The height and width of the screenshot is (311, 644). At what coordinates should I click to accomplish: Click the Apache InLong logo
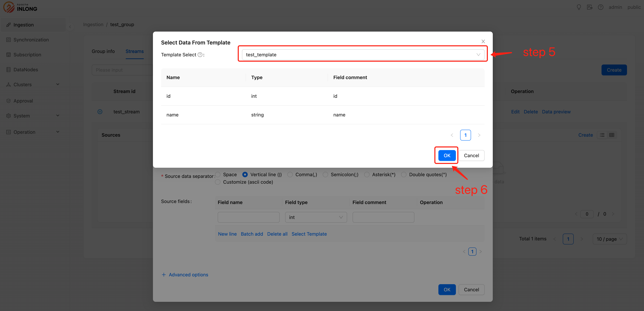(x=20, y=7)
